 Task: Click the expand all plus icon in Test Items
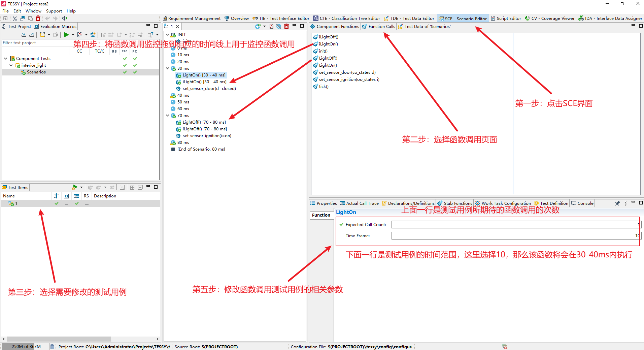click(132, 187)
